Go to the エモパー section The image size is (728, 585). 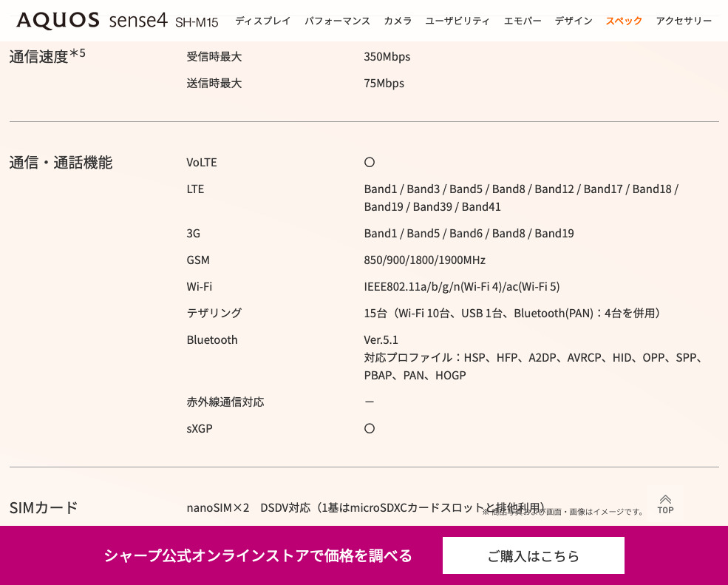click(x=523, y=21)
